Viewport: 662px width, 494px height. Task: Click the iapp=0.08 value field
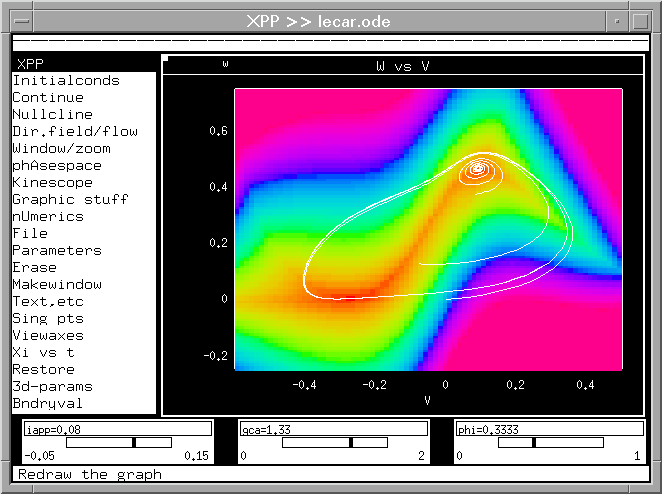[118, 429]
